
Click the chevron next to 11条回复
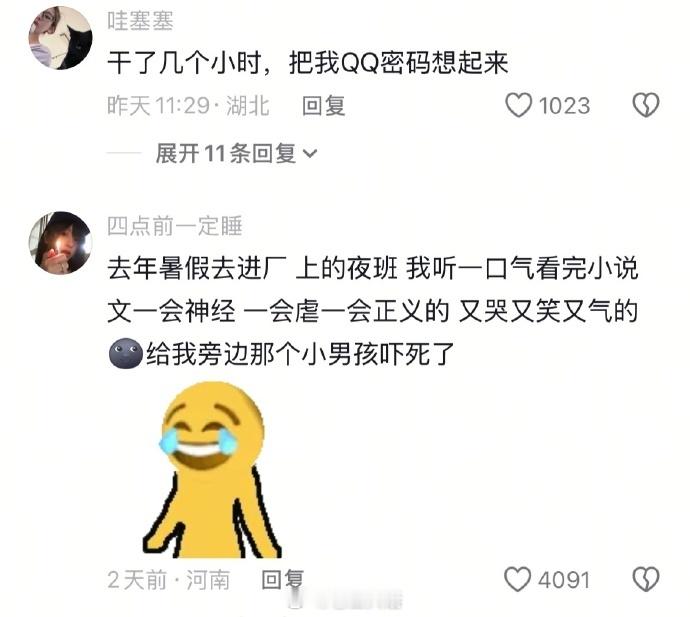(310, 154)
